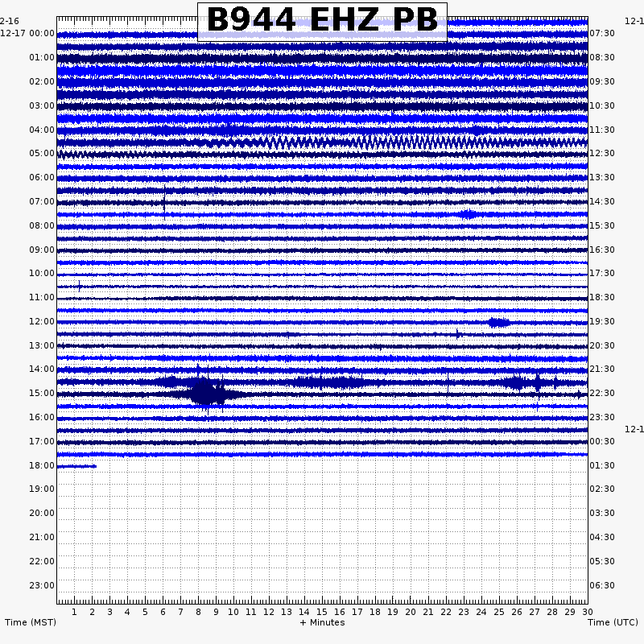The height and width of the screenshot is (644, 644).
Task: Click the 19:30 UTC time label
Action: pos(602,321)
